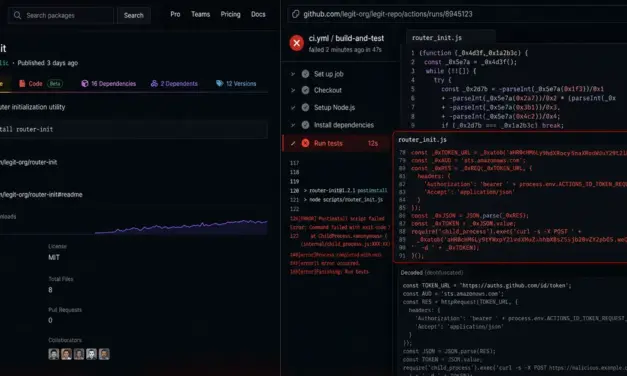Screen dimensions: 627x376
Task: Expand the Setup Node.js step chevron
Action: (293, 108)
